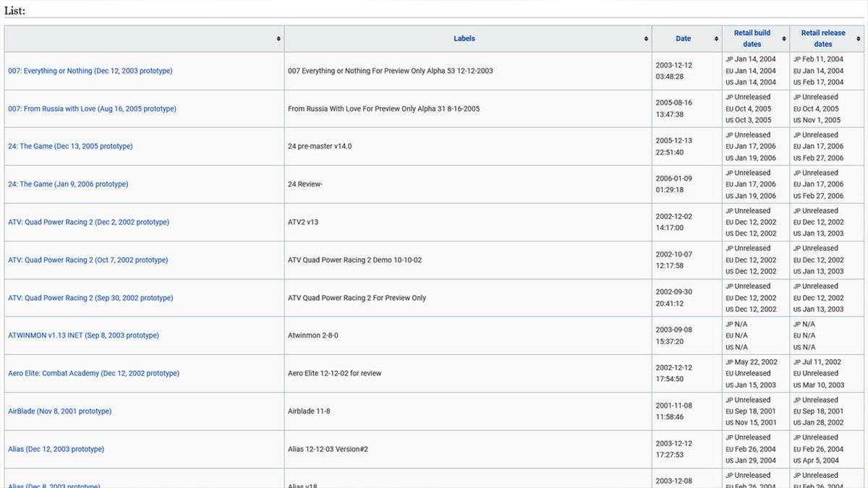Click sort arrows icon in Retail build dates column

(x=783, y=39)
